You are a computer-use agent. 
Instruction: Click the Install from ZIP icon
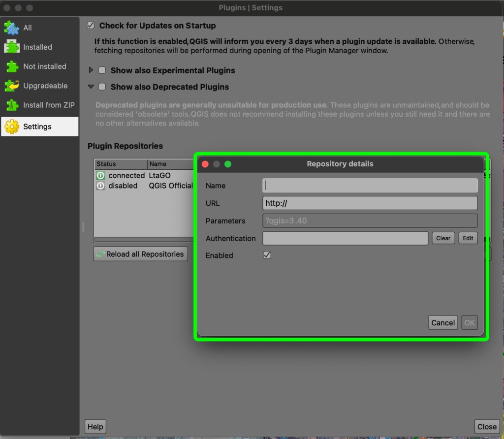tap(12, 105)
